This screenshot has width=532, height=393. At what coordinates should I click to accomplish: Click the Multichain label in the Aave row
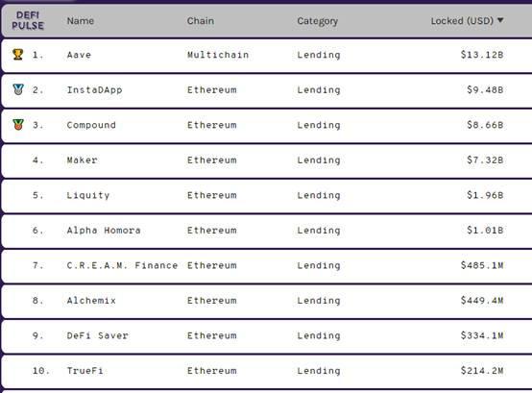coord(218,55)
